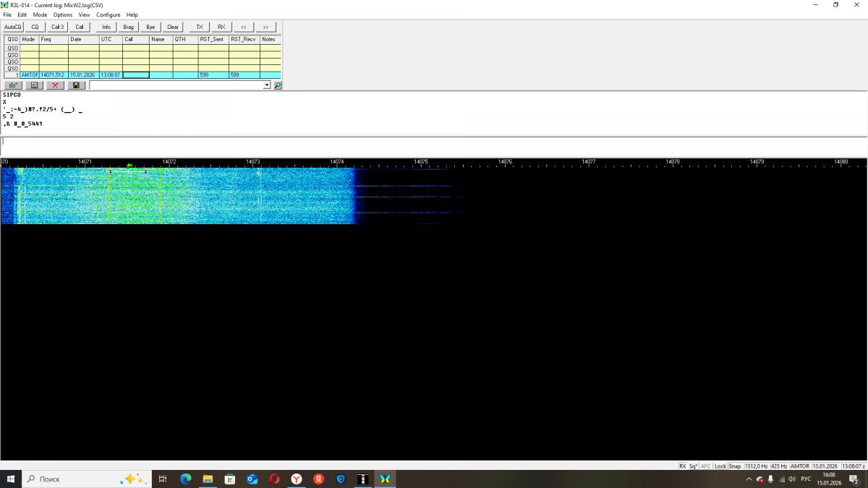Open AMTOR mode selector in status bar
This screenshot has height=488, width=868.
(800, 466)
